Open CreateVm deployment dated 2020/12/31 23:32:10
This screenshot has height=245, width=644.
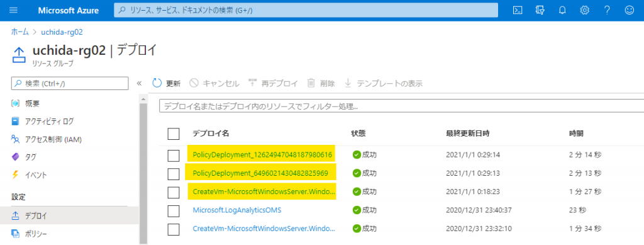264,229
